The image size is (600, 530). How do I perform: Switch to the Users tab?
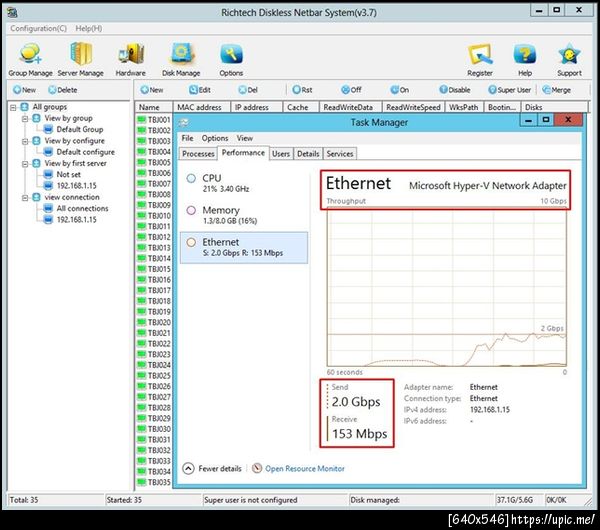(281, 154)
